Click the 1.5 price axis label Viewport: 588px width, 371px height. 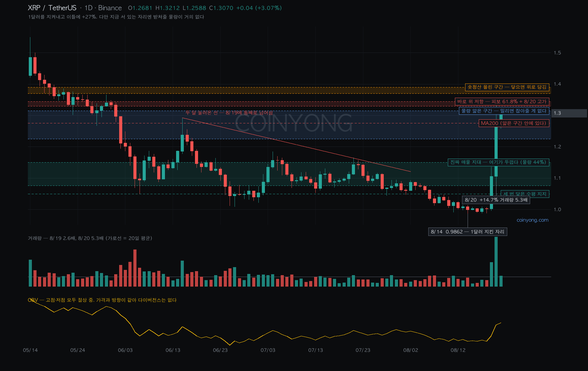[557, 53]
